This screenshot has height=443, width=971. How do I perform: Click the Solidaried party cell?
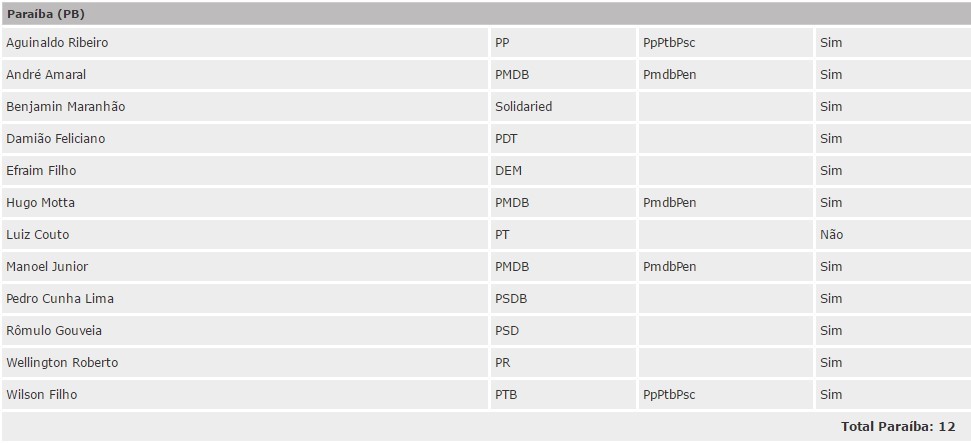coord(564,107)
